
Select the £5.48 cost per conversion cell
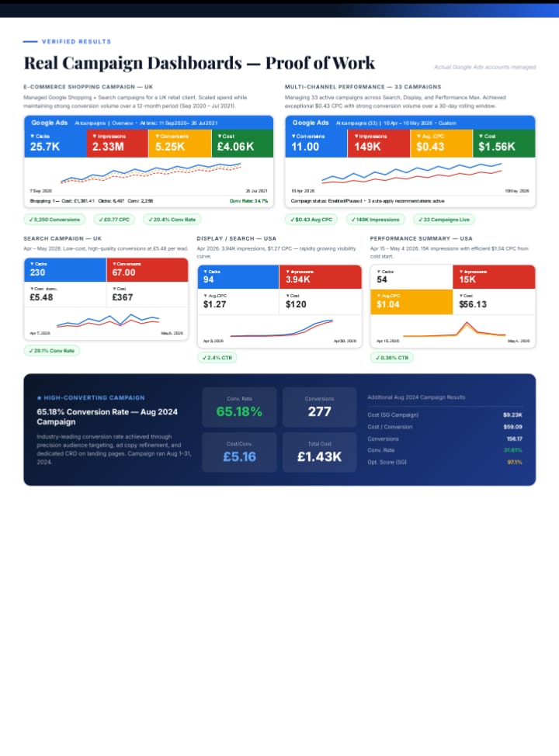65,295
